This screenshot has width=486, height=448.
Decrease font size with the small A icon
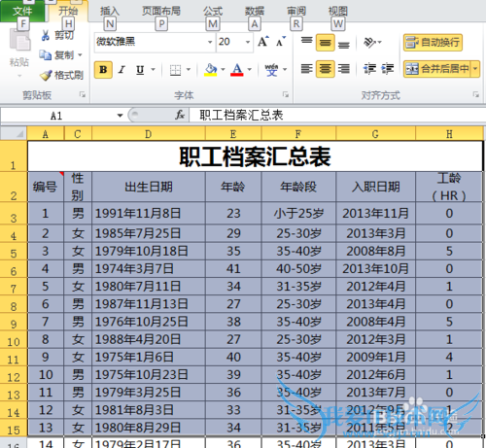click(281, 42)
